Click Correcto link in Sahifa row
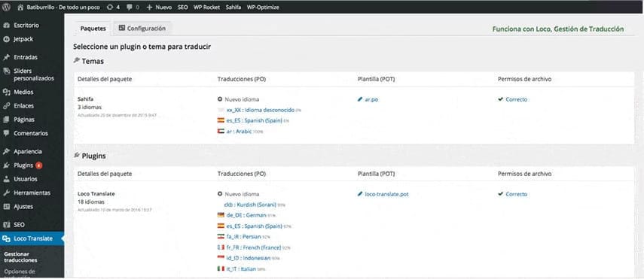This screenshot has width=644, height=279. coord(516,99)
